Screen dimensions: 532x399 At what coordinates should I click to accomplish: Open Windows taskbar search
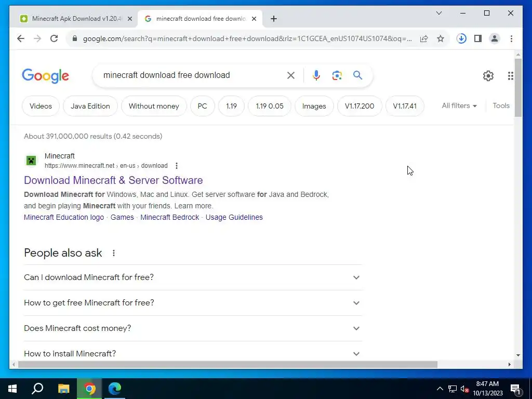click(37, 389)
